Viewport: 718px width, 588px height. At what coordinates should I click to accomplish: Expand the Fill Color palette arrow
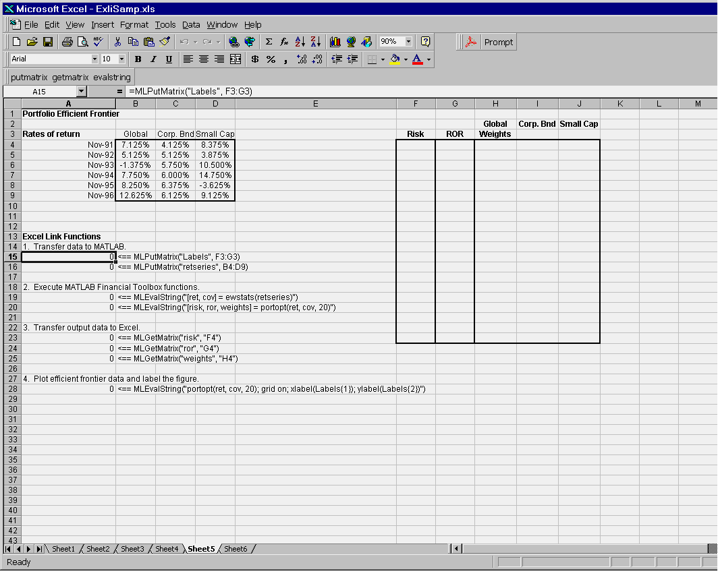(x=406, y=59)
